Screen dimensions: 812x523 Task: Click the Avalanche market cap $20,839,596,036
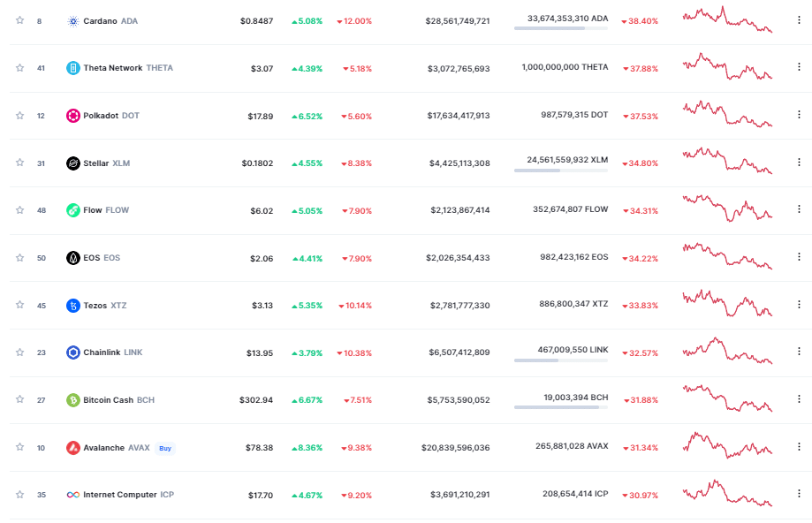coord(455,448)
